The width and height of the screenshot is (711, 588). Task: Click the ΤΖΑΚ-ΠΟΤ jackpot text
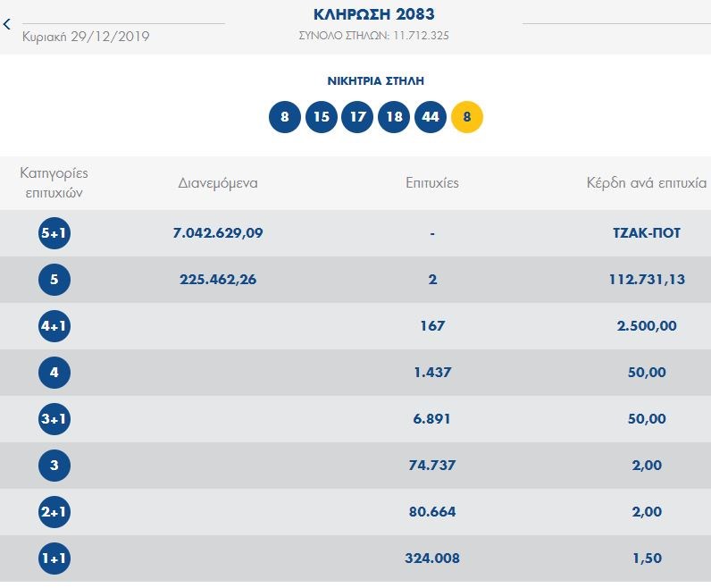click(x=641, y=233)
